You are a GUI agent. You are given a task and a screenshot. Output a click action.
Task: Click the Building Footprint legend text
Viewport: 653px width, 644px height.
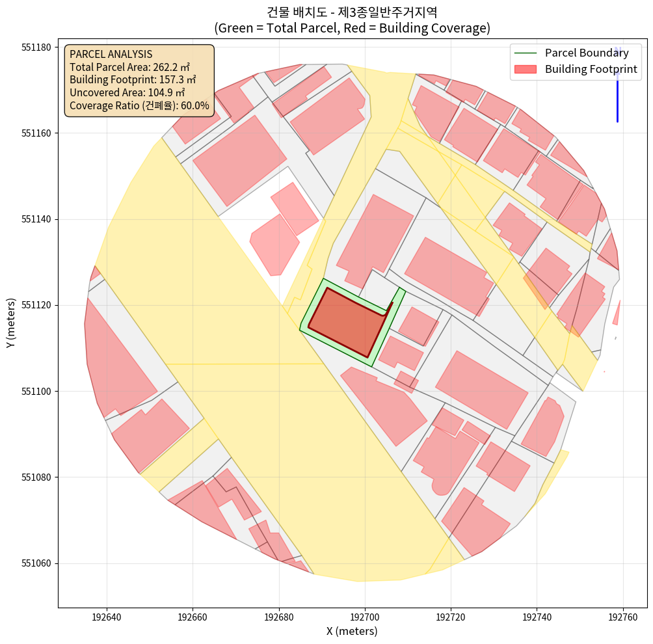coord(591,69)
